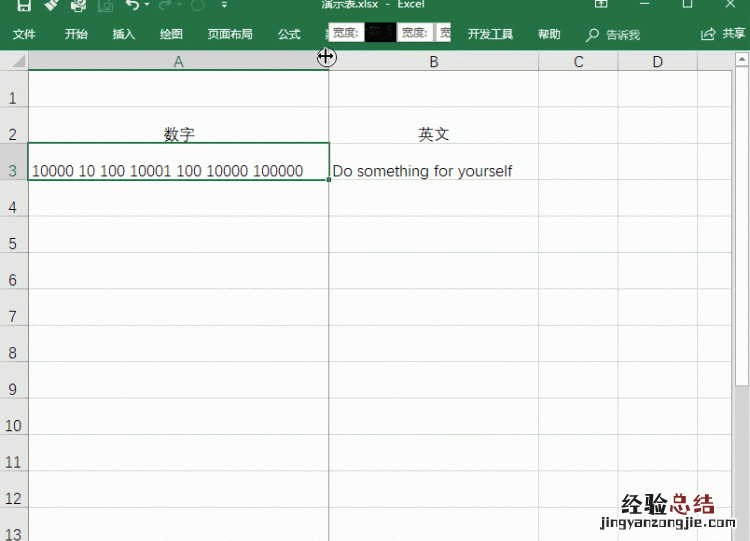
Task: Open the Undo history dropdown arrow
Action: click(x=146, y=5)
